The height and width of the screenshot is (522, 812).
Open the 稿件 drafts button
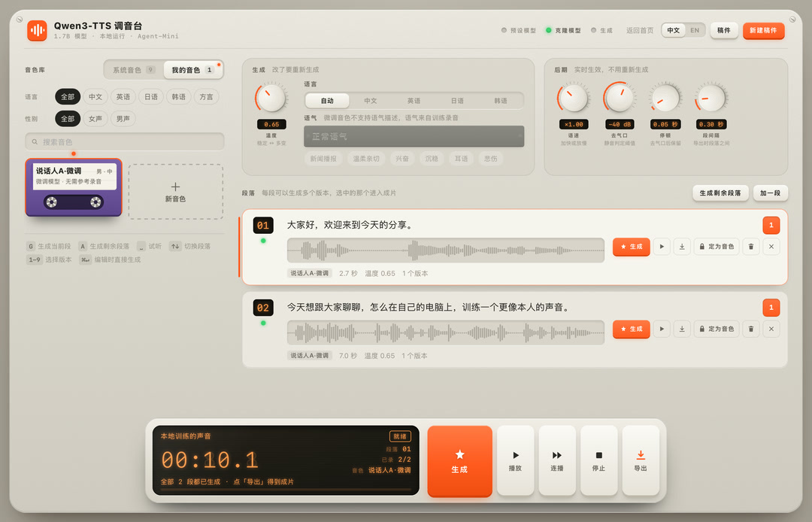[x=724, y=31]
